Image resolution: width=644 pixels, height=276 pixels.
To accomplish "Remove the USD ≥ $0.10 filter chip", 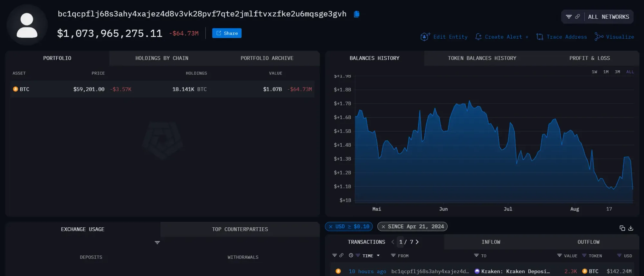I will (331, 227).
